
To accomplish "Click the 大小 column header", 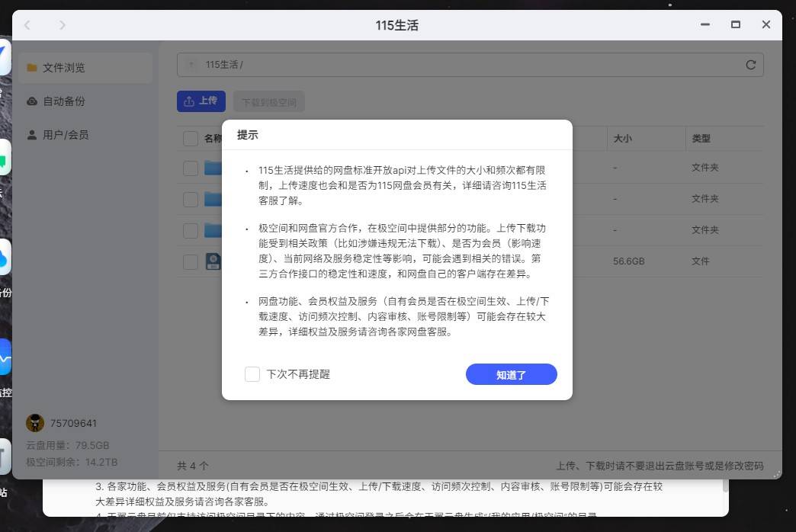I will (622, 139).
